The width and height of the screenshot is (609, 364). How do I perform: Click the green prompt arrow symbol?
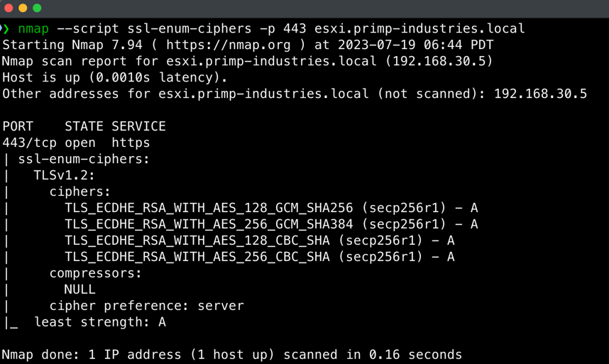(x=5, y=28)
